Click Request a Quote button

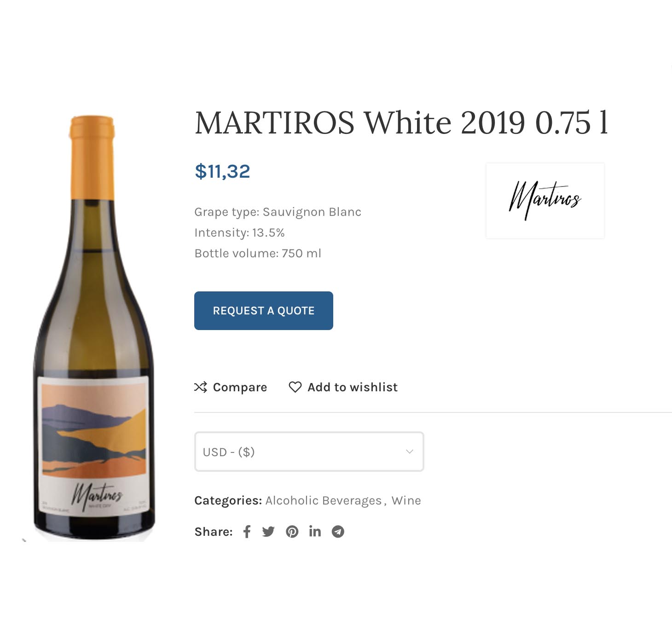264,311
